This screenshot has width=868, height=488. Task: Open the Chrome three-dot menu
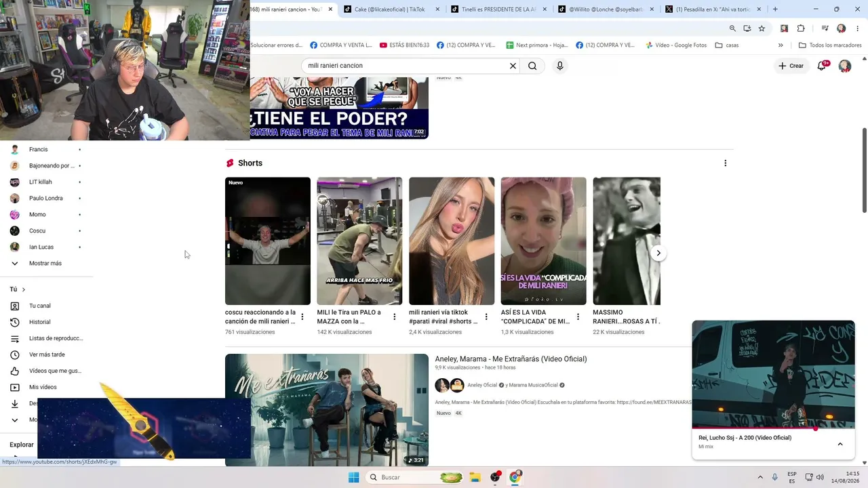coord(856,28)
